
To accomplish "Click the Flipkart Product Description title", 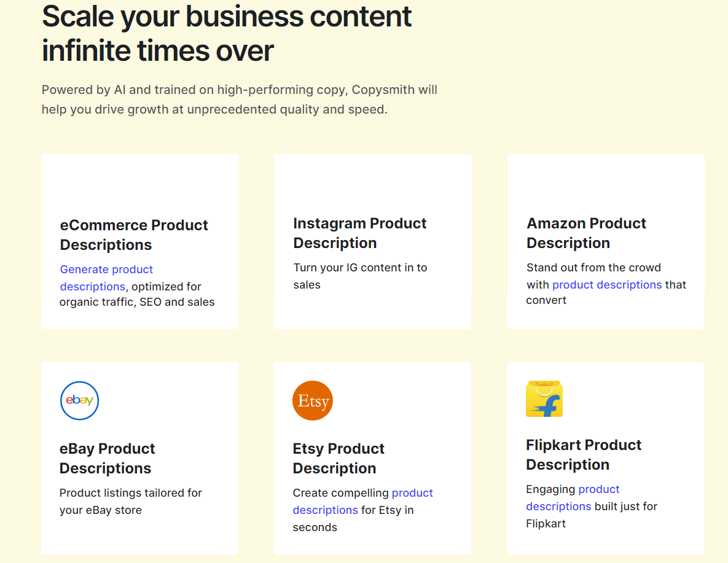I will pos(583,454).
